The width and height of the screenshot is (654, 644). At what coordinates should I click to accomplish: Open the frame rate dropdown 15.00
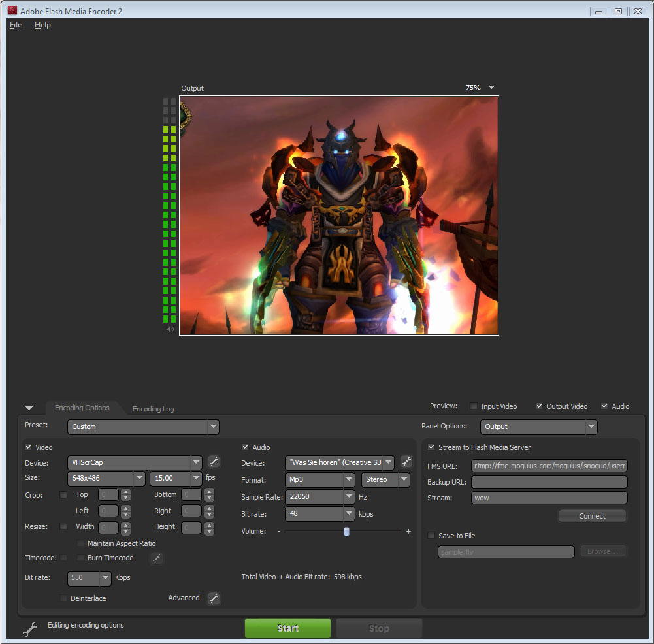pyautogui.click(x=176, y=478)
